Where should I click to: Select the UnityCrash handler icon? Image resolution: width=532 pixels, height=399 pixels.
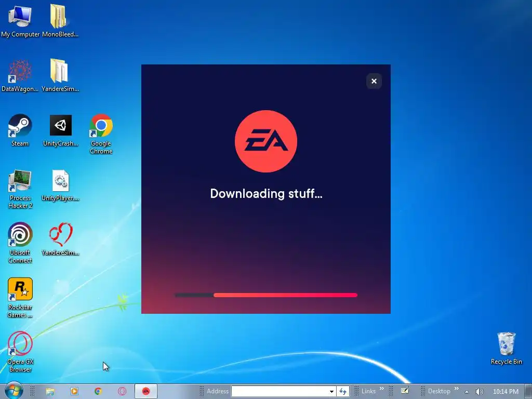(60, 130)
